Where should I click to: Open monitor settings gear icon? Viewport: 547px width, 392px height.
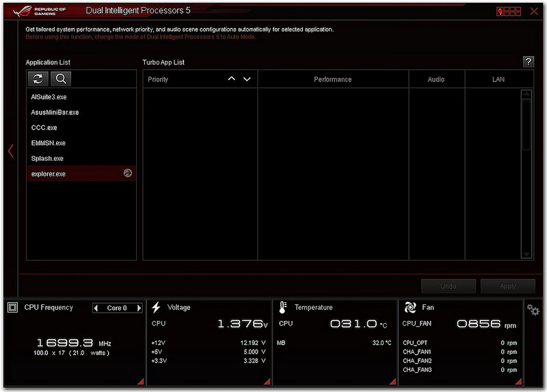(533, 309)
